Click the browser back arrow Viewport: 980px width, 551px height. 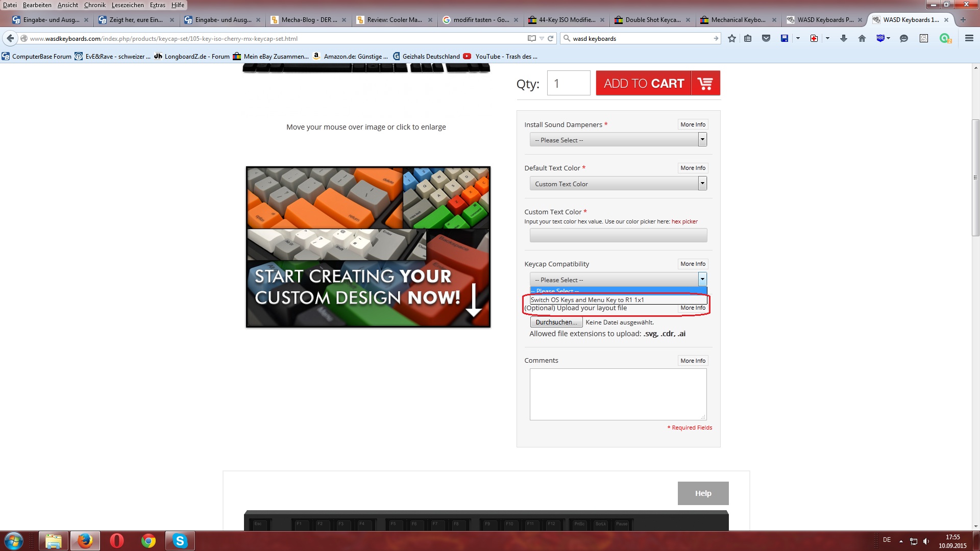pyautogui.click(x=10, y=38)
